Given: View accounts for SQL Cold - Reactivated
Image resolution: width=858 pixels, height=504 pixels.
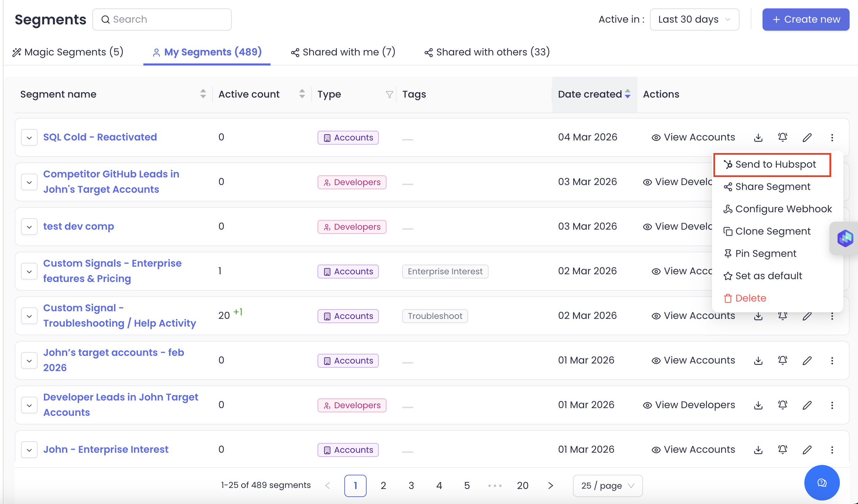Looking at the screenshot, I should point(694,137).
